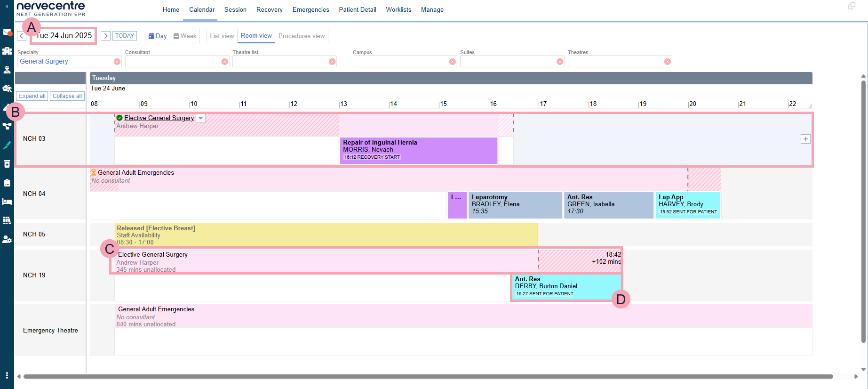
Task: Open the Repair of Inguinal Hernia booking
Action: [418, 150]
